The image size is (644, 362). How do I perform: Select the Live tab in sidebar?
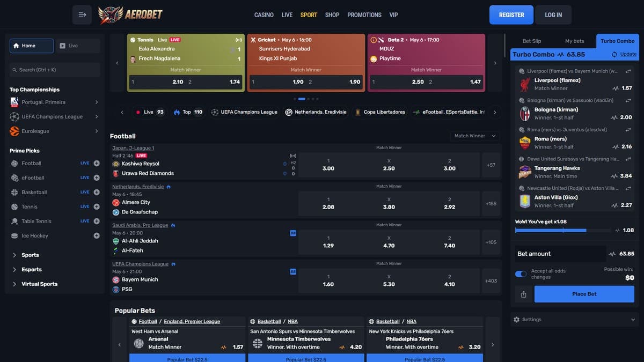tap(78, 46)
